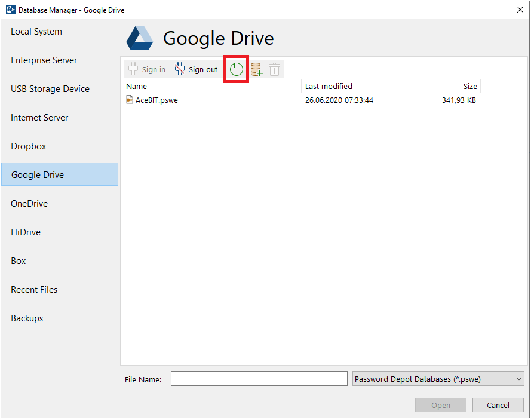This screenshot has height=420, width=531.
Task: Click the new database icon
Action: [256, 69]
